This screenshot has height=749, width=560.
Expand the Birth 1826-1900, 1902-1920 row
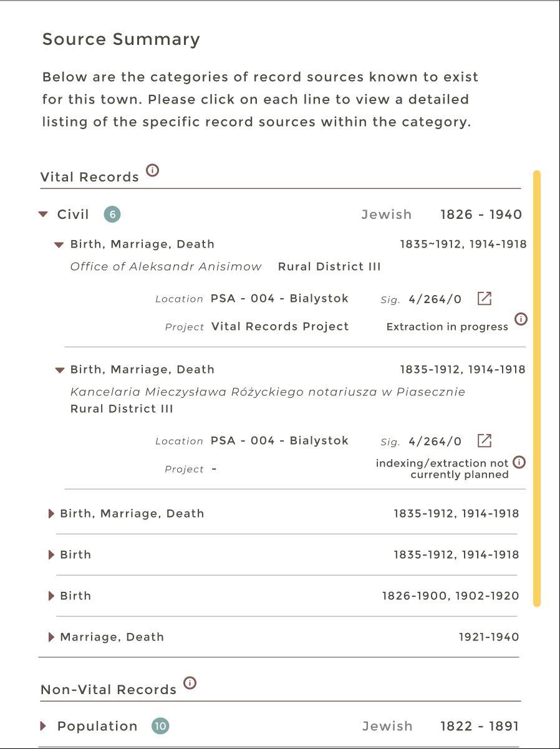click(x=52, y=596)
